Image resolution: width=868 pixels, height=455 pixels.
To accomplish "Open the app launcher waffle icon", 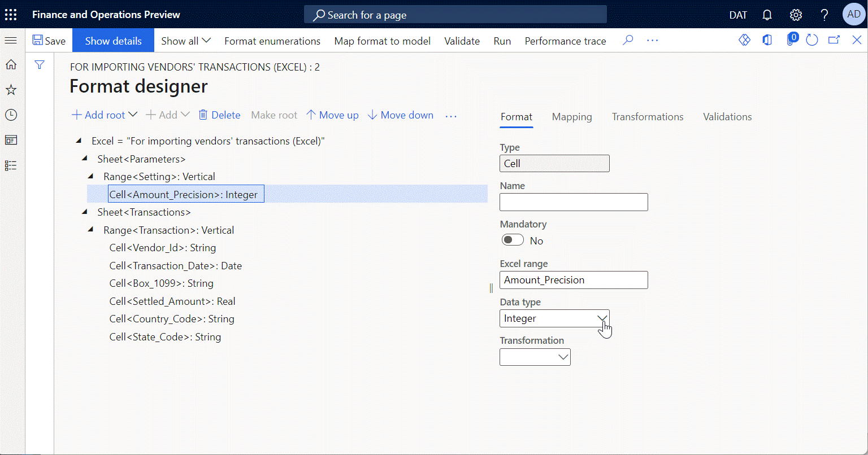I will tap(11, 15).
